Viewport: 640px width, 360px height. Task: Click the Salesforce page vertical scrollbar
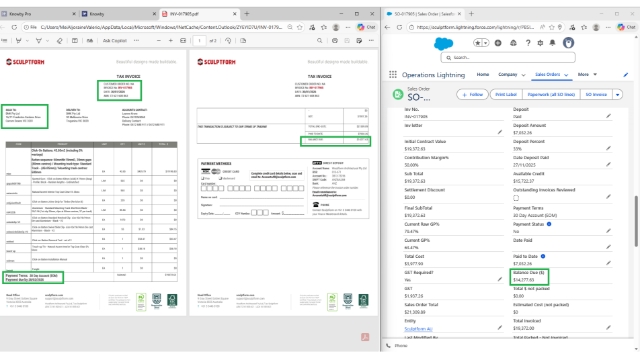(x=636, y=220)
